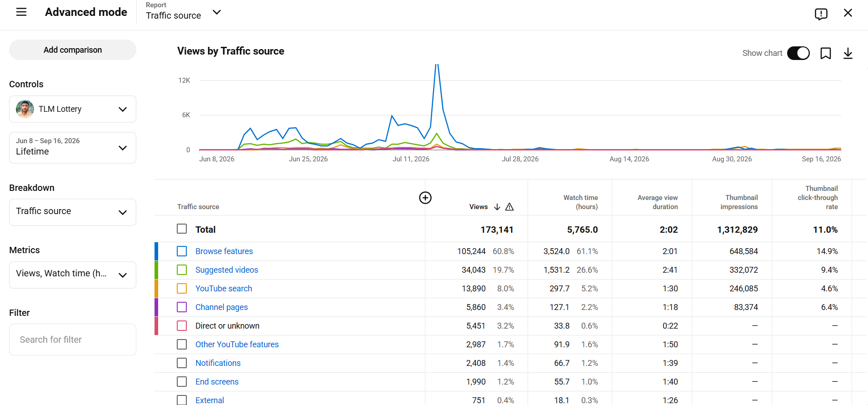This screenshot has height=405, width=868.
Task: Open the Suggested videos link
Action: click(x=227, y=270)
